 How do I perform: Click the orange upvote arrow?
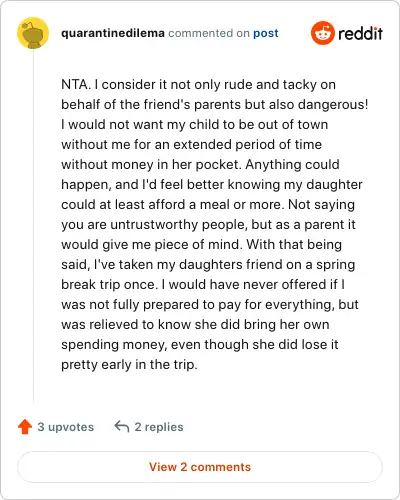25,427
